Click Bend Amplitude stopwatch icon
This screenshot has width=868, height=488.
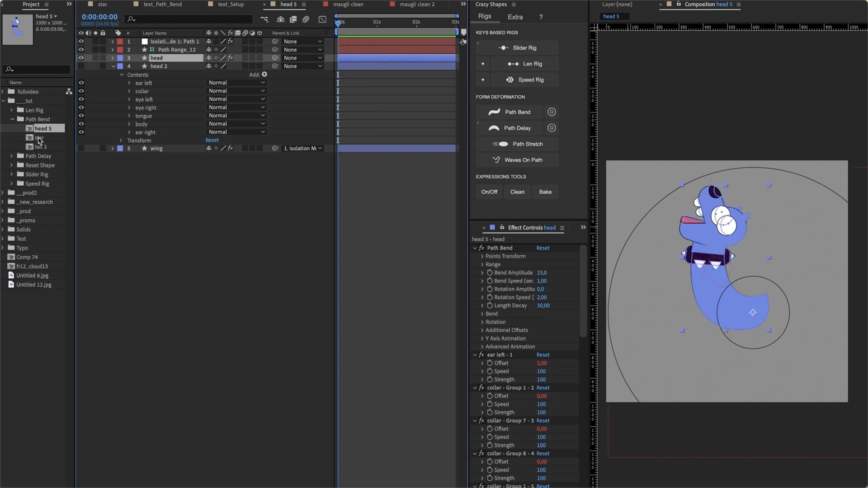point(489,272)
